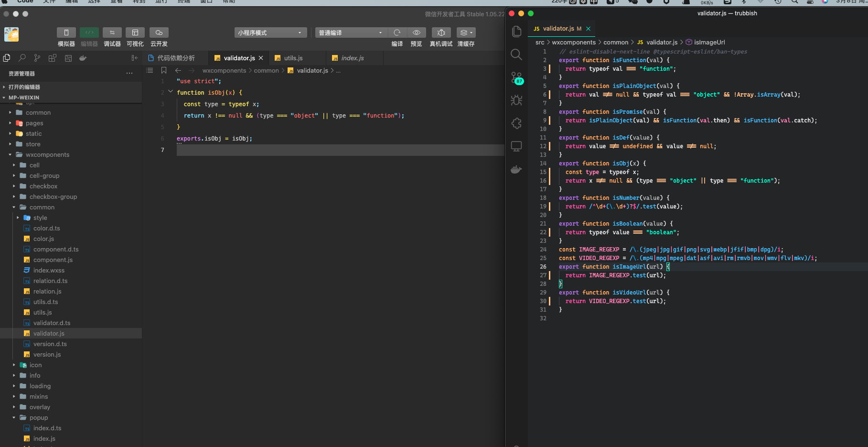Click the compile (编译) refresh icon
The height and width of the screenshot is (447, 868).
pos(397,33)
